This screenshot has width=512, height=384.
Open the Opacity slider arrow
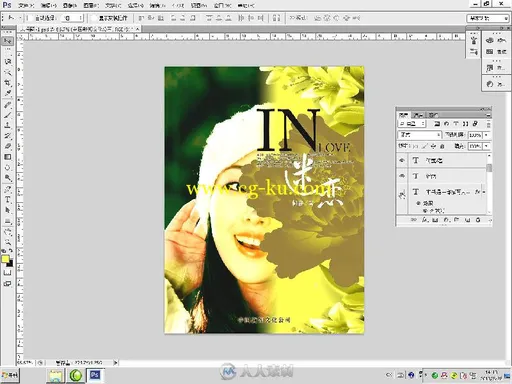click(486, 135)
